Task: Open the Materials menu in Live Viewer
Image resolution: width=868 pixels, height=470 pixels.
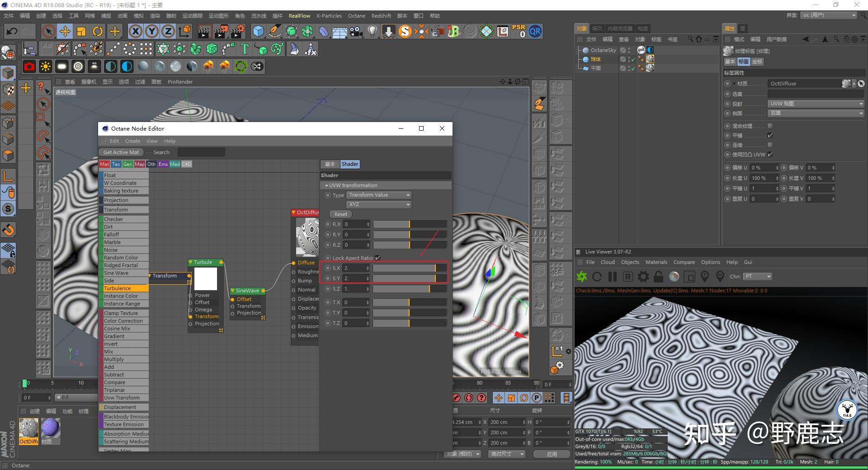Action: [656, 262]
